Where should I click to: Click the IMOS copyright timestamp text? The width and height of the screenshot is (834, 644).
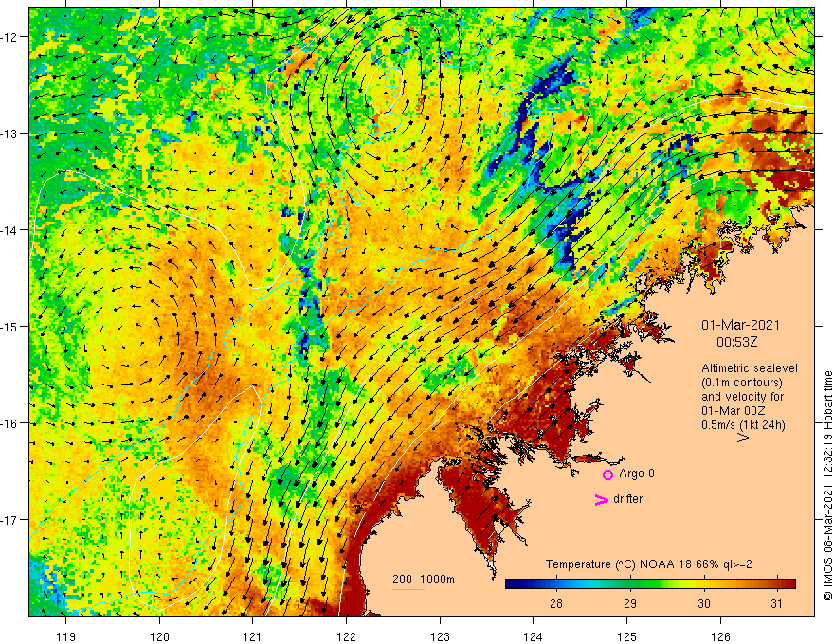[x=827, y=486]
